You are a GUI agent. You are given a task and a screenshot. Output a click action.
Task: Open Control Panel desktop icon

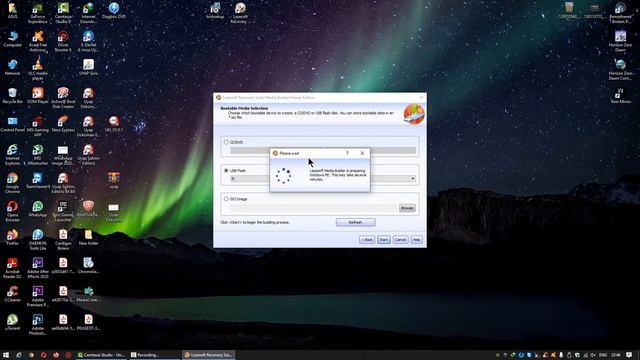(13, 124)
